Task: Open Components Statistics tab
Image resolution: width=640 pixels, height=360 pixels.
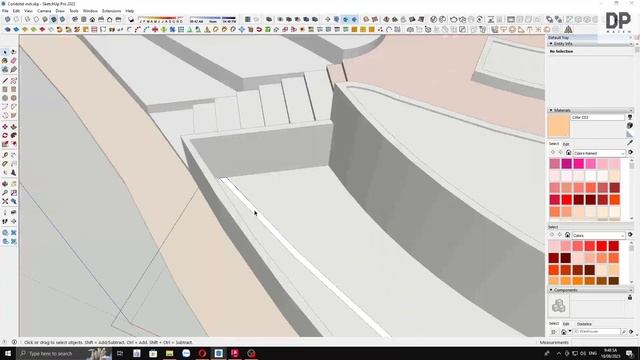Action: (584, 324)
